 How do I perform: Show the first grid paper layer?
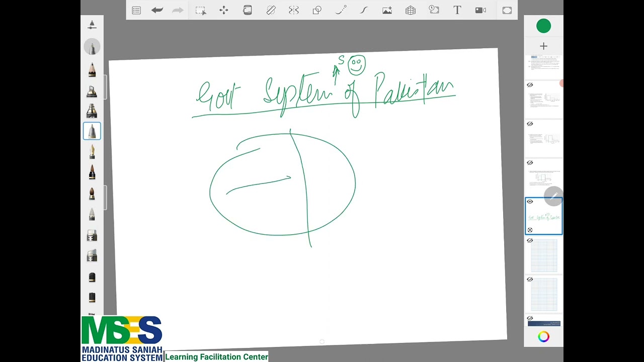tap(530, 240)
